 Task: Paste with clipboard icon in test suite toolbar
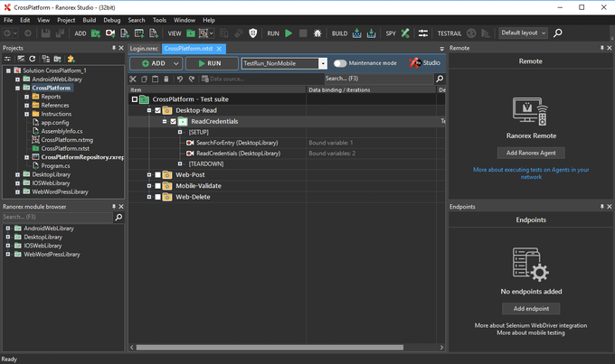[x=156, y=79]
